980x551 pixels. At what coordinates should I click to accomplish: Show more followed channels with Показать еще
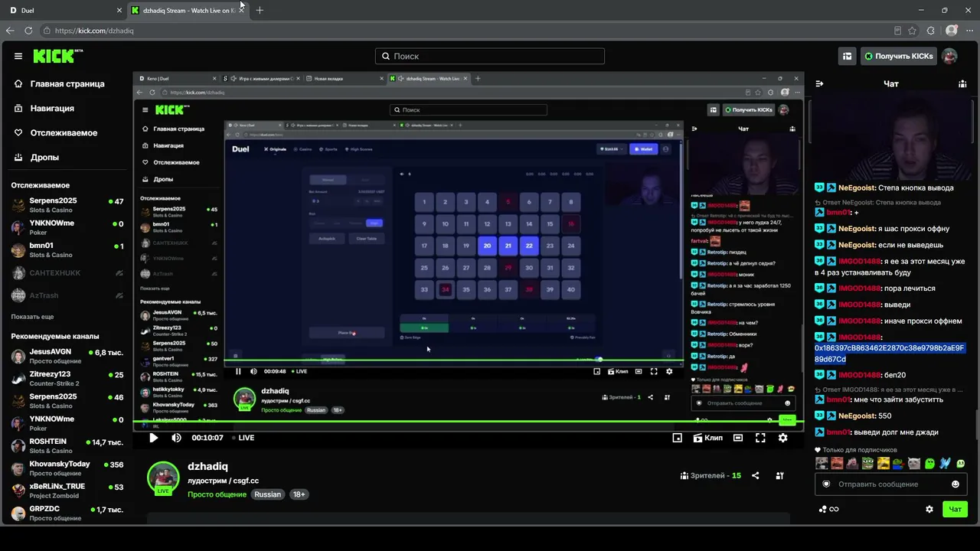pyautogui.click(x=32, y=317)
